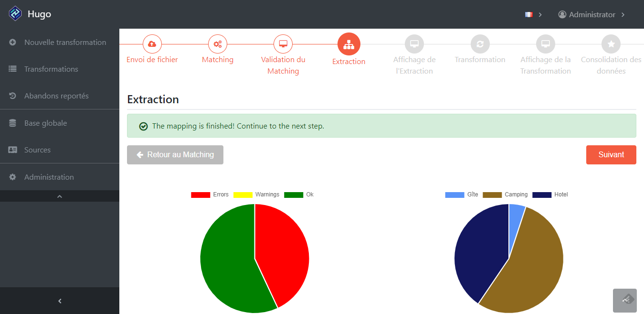The height and width of the screenshot is (314, 644).
Task: Open Abandons reportés menu item
Action: point(60,96)
